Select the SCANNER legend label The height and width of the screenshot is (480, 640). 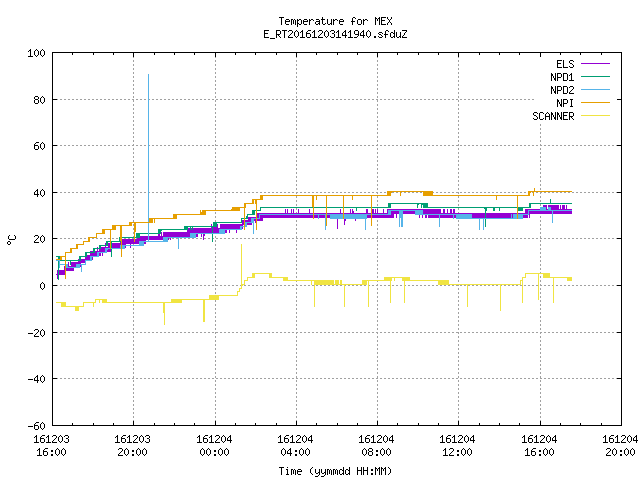(553, 116)
